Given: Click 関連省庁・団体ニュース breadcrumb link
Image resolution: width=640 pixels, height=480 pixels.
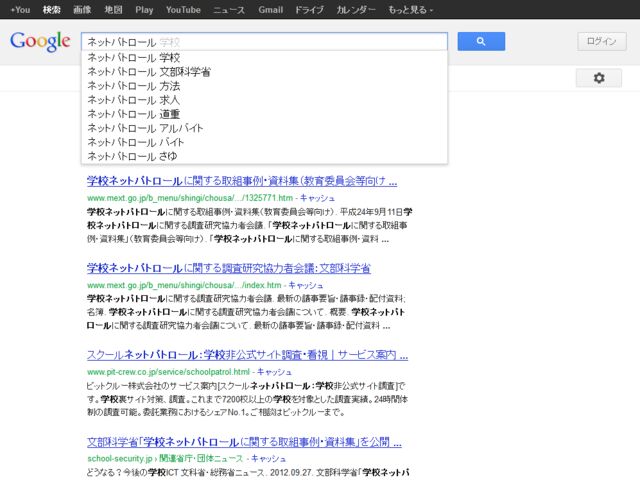Looking at the screenshot, I should 201,458.
